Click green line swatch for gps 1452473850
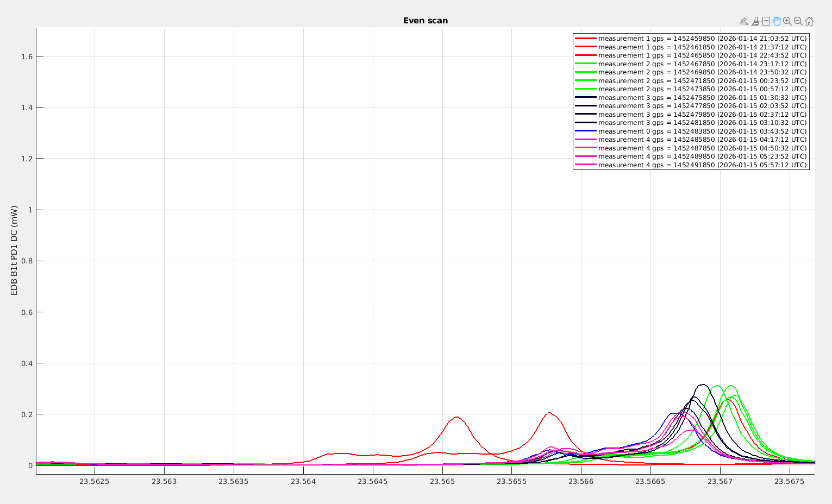 (x=586, y=89)
